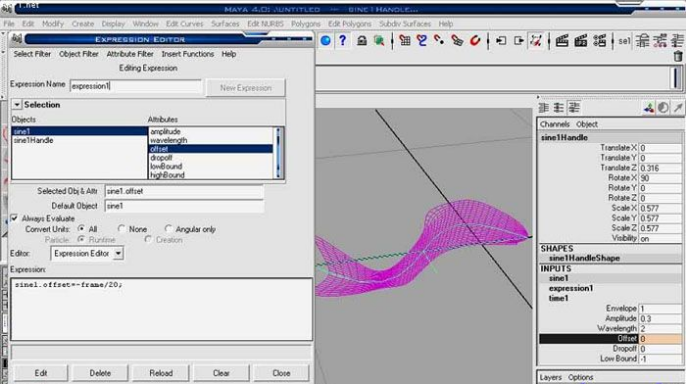Image resolution: width=694 pixels, height=384 pixels.
Task: Enable the snap to grids icon
Action: pos(405,41)
